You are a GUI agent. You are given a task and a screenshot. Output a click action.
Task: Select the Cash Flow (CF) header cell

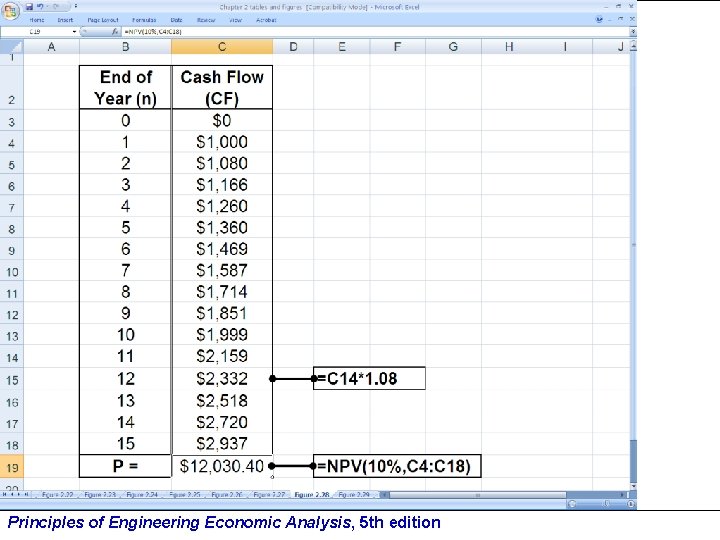pos(222,87)
